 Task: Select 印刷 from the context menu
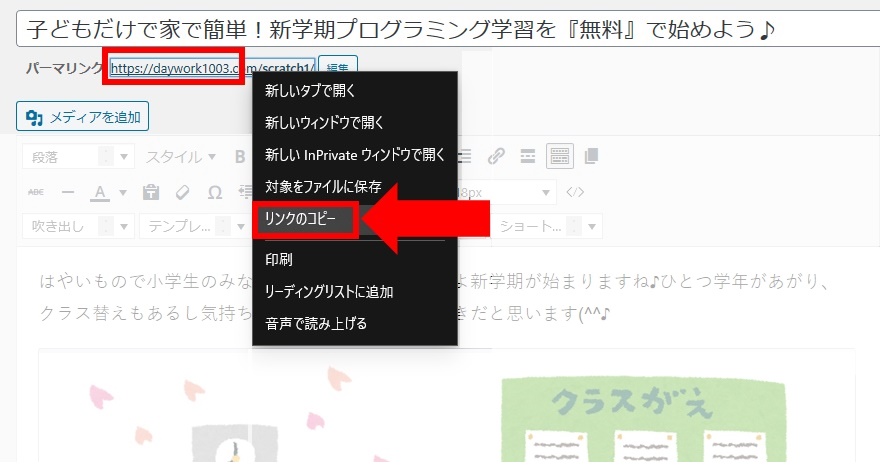click(x=279, y=259)
